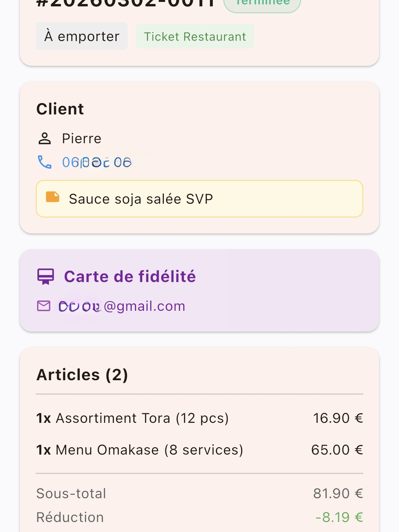Tap the 16.90 € item price
Viewport: 399px width, 532px height.
(338, 418)
